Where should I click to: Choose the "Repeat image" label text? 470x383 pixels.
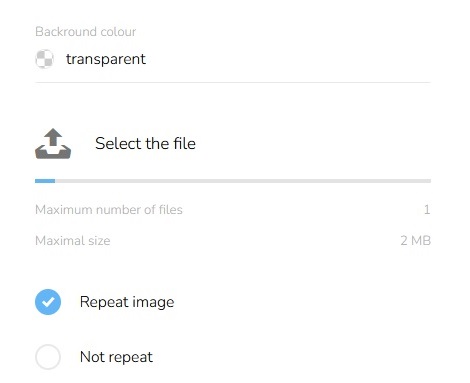[x=127, y=302]
